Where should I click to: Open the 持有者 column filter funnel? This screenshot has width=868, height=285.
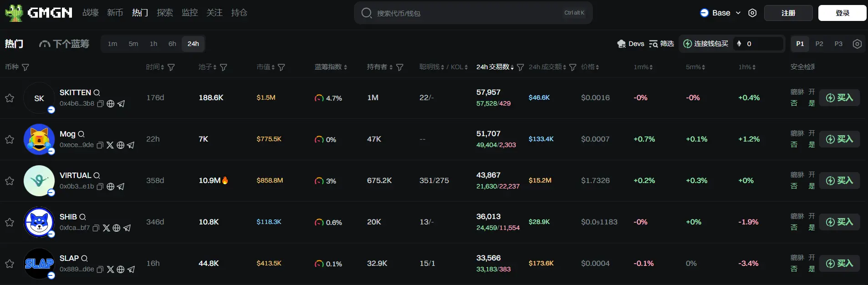400,67
